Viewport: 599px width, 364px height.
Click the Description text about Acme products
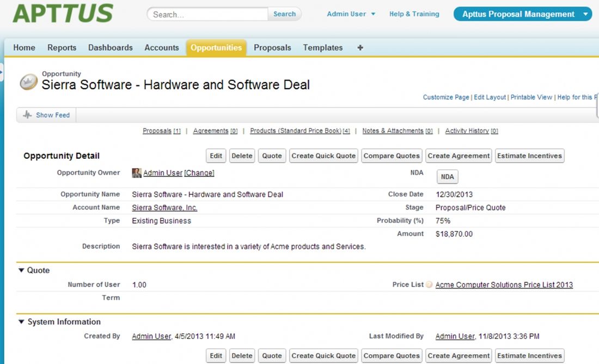[249, 246]
